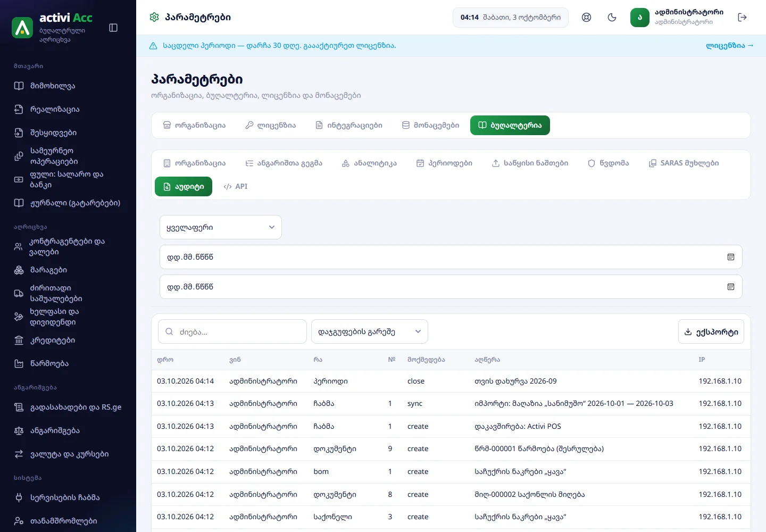Open the წვდომა sub-tab
This screenshot has width=766, height=532.
coord(609,163)
